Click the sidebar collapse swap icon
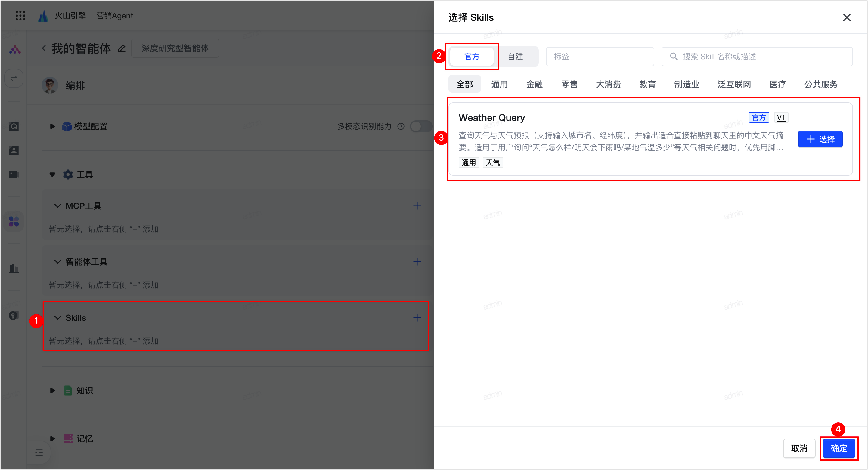The width and height of the screenshot is (868, 470). (14, 78)
